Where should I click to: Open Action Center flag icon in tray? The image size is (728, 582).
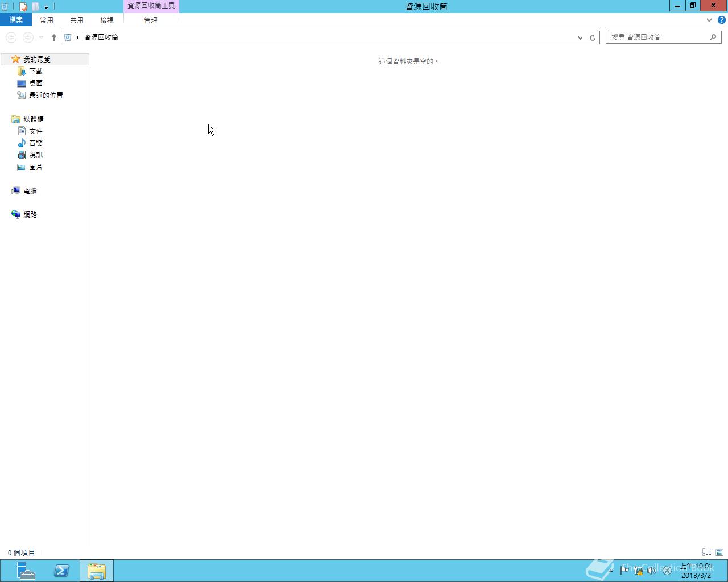[624, 570]
